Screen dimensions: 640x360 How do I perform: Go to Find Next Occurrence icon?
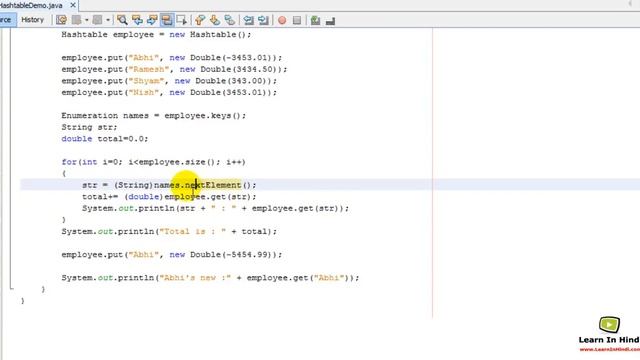[152, 20]
